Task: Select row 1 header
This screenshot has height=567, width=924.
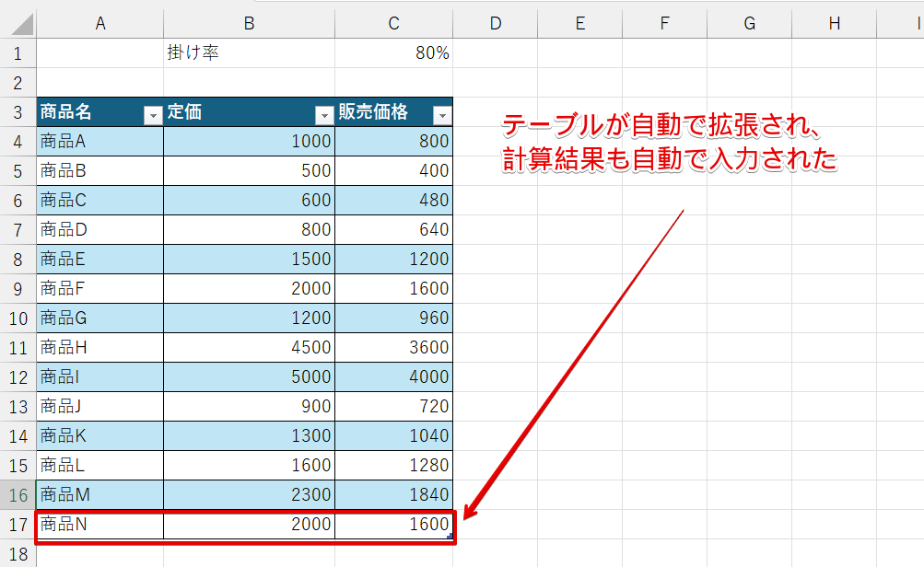Action: coord(18,53)
